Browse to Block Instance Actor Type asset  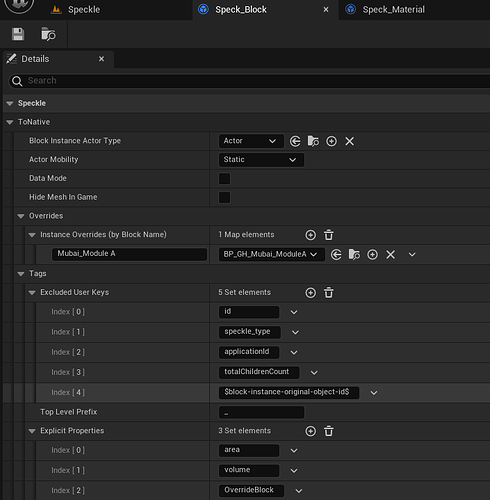(313, 141)
